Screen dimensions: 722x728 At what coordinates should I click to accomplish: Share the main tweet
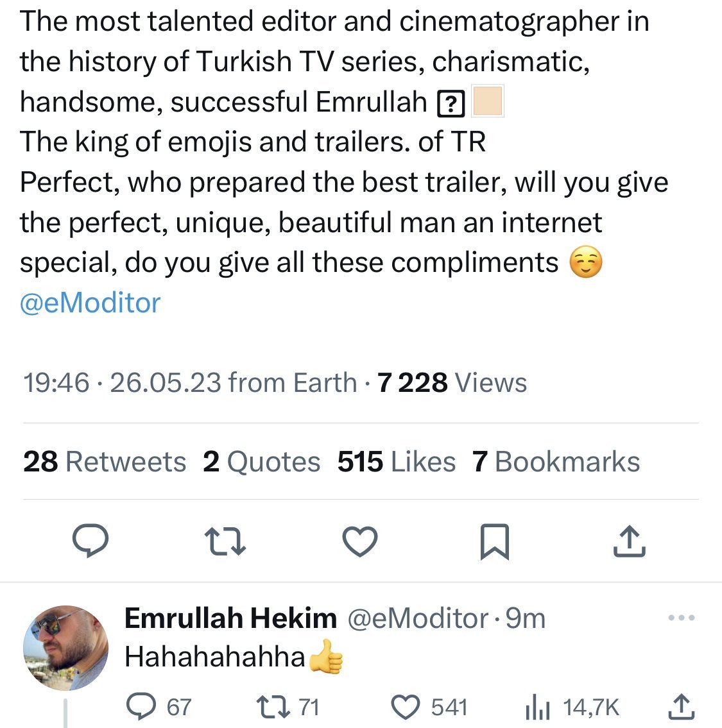coord(629,541)
